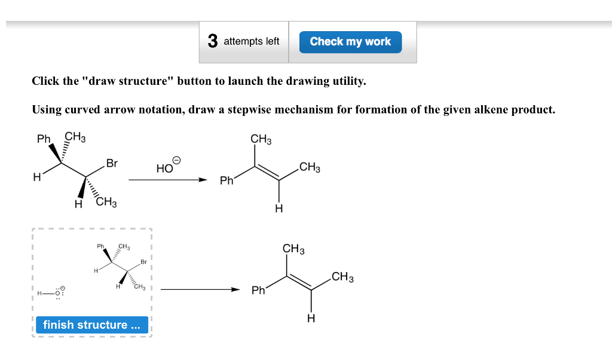Click the top reaction arrow
This screenshot has height=364, width=612.
point(168,180)
